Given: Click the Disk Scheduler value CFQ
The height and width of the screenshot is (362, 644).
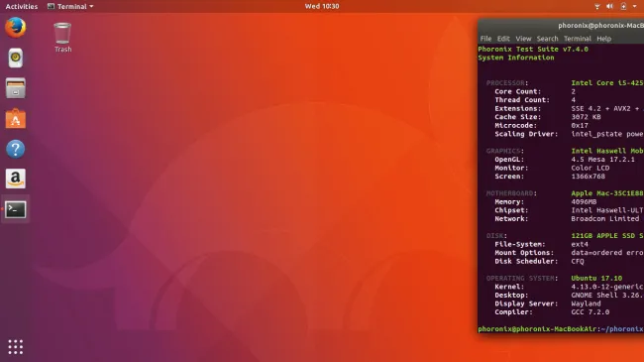Looking at the screenshot, I should (x=577, y=261).
